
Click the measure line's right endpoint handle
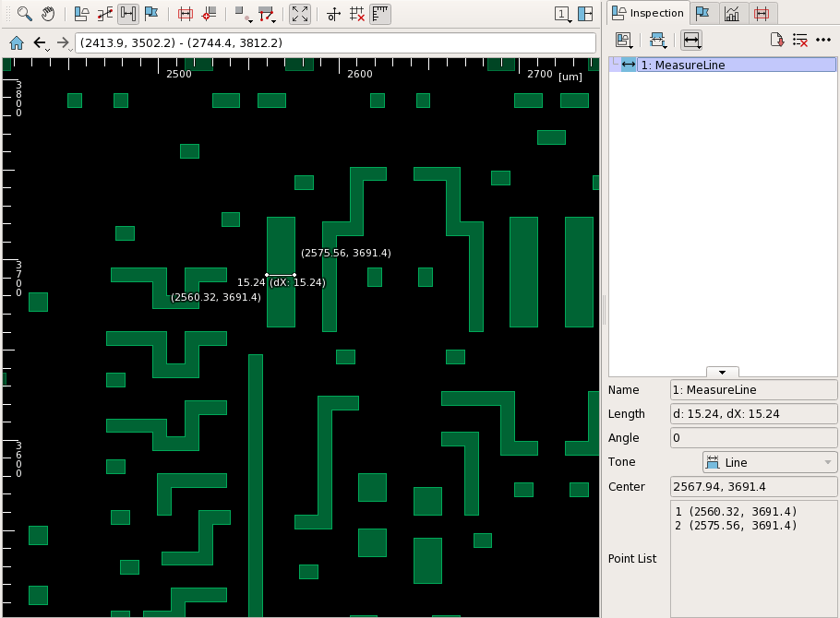(294, 275)
